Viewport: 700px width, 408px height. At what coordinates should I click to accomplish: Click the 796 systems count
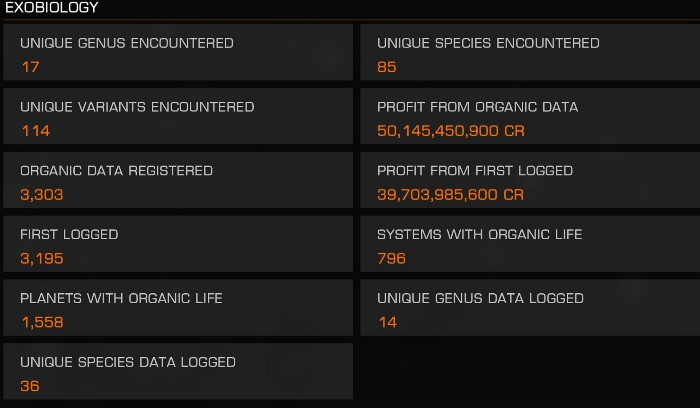pos(392,258)
